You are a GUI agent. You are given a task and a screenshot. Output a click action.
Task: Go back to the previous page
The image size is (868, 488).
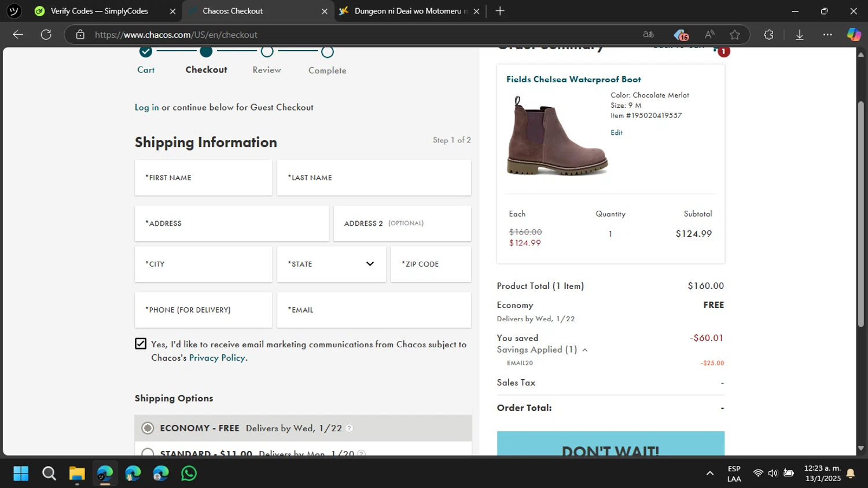[x=18, y=35]
